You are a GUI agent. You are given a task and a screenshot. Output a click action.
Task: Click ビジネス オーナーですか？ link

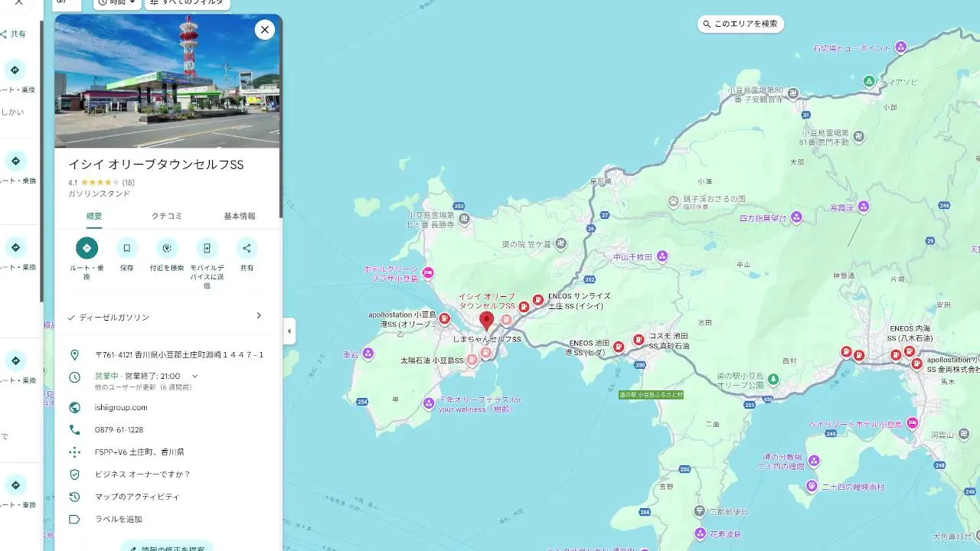[142, 474]
